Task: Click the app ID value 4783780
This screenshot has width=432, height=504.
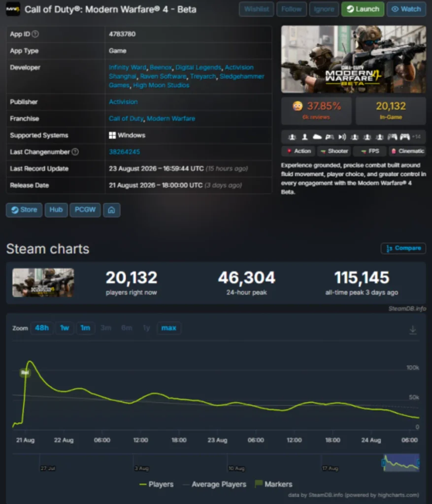Action: pos(122,34)
